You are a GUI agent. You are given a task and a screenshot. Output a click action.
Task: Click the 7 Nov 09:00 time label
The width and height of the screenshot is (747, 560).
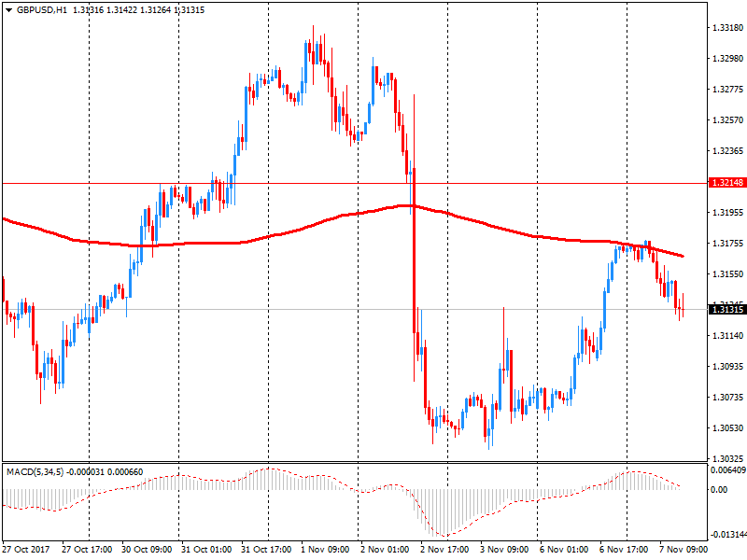pos(684,550)
